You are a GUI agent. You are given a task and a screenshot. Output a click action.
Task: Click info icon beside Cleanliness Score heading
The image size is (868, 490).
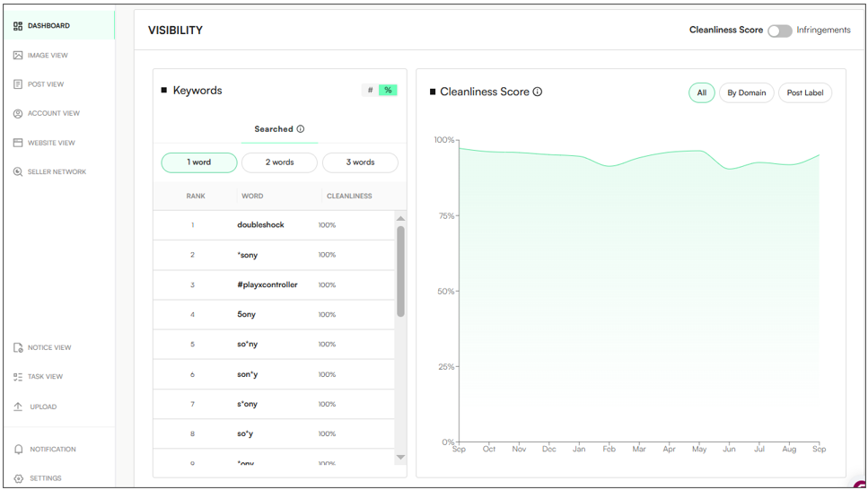538,92
